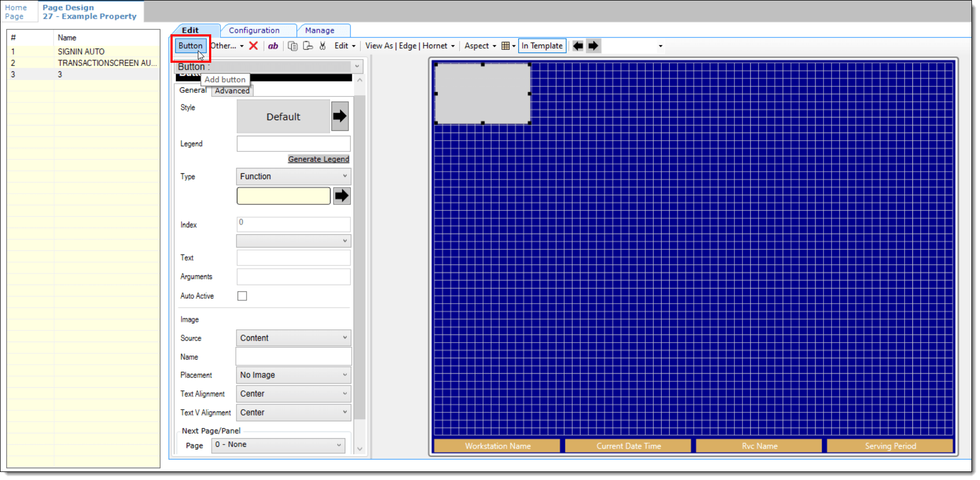Click the right arrow toolbar icon
Viewport: 980px width, 480px height.
point(593,46)
